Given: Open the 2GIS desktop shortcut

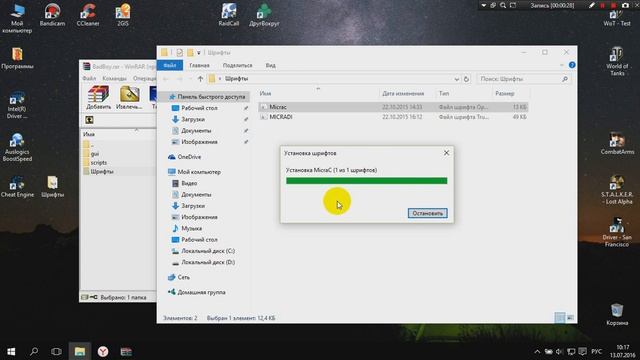Looking at the screenshot, I should coord(123,15).
